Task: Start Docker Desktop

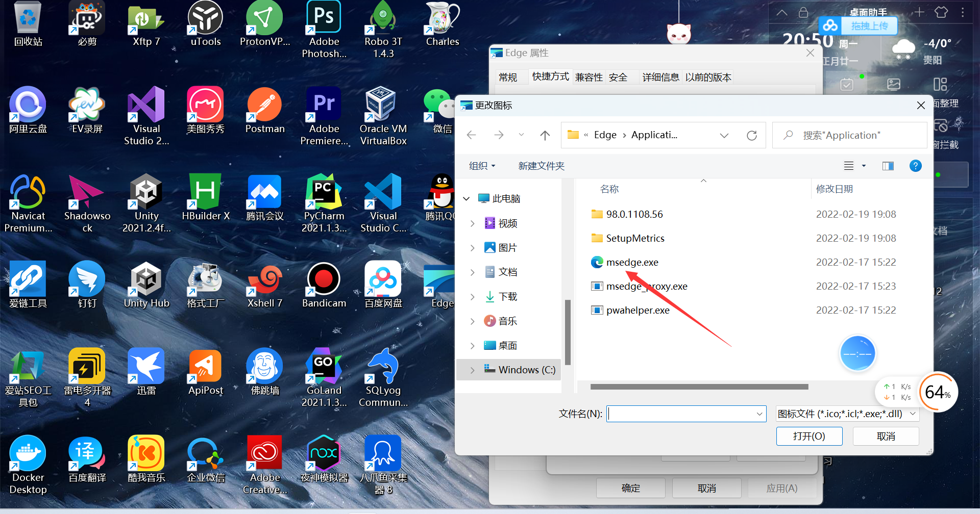Action: point(28,453)
